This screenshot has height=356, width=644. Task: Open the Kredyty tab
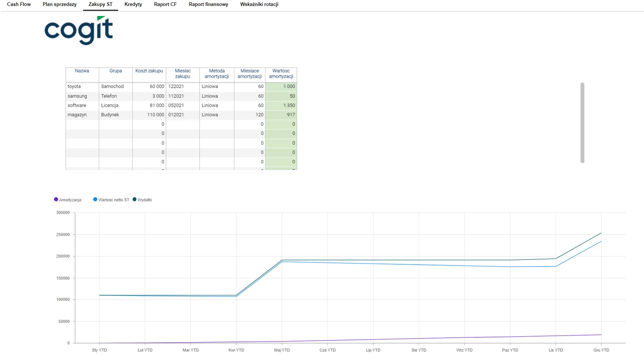pos(133,4)
